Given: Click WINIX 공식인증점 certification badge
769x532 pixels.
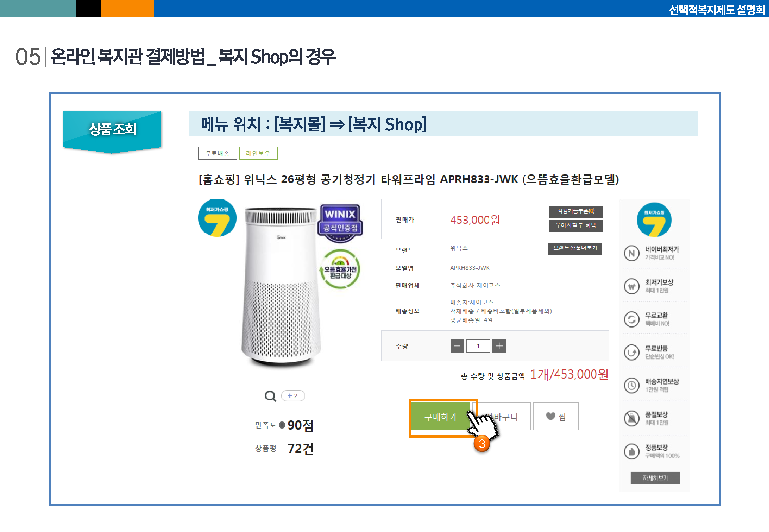Looking at the screenshot, I should 341,223.
